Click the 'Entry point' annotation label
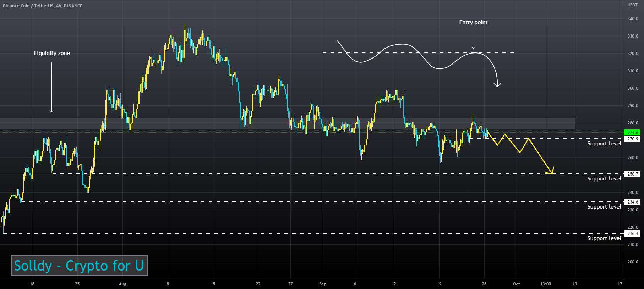The width and height of the screenshot is (644, 289). 473,22
